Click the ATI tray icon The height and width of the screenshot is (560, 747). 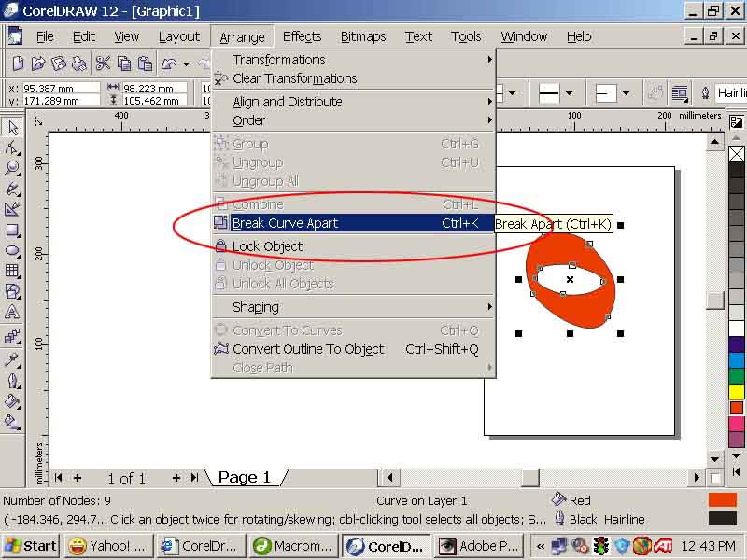point(663,546)
